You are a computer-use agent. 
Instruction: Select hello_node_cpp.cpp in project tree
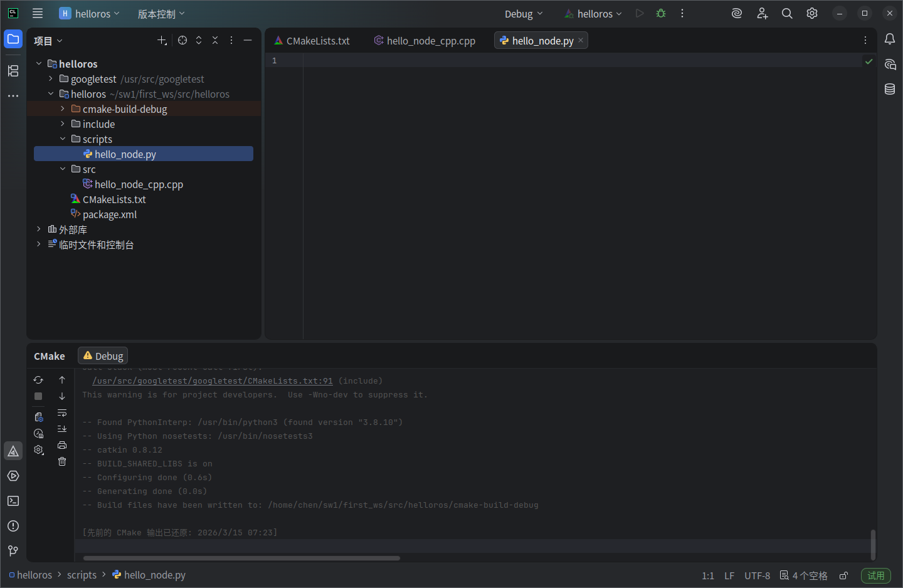[x=139, y=184]
